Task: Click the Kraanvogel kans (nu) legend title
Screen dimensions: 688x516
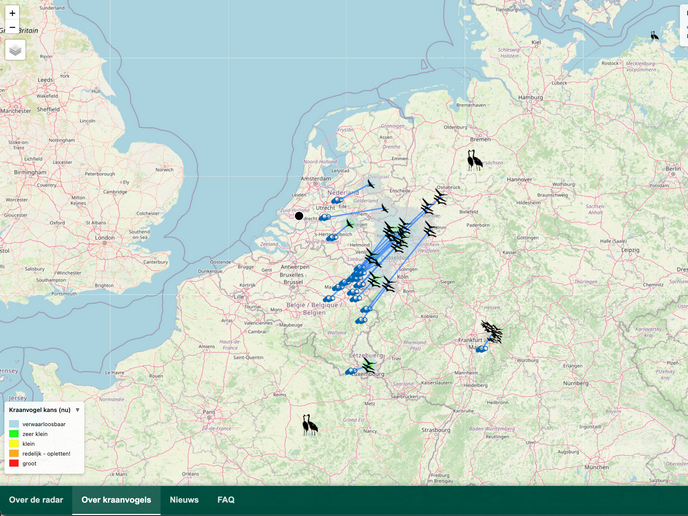Action: point(39,410)
